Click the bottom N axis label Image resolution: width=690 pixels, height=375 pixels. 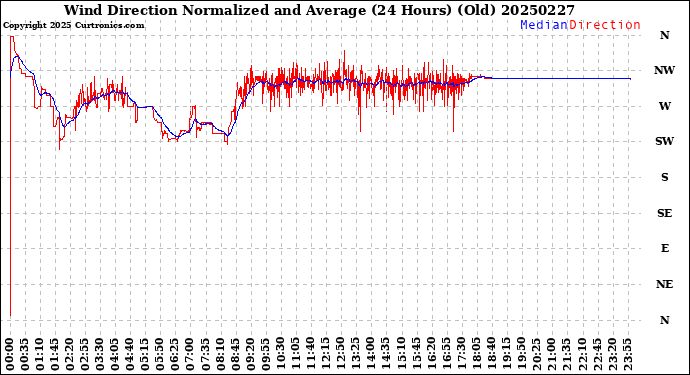(x=664, y=320)
